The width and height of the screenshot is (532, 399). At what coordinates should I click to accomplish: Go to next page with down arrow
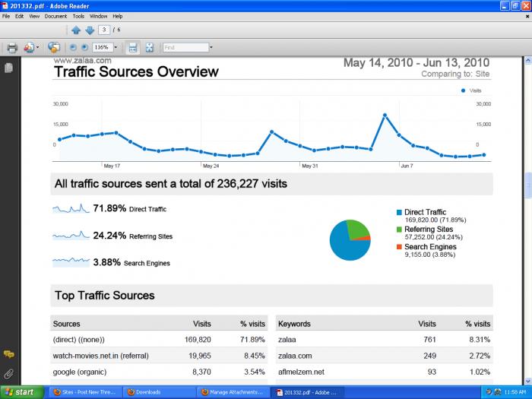tap(90, 30)
